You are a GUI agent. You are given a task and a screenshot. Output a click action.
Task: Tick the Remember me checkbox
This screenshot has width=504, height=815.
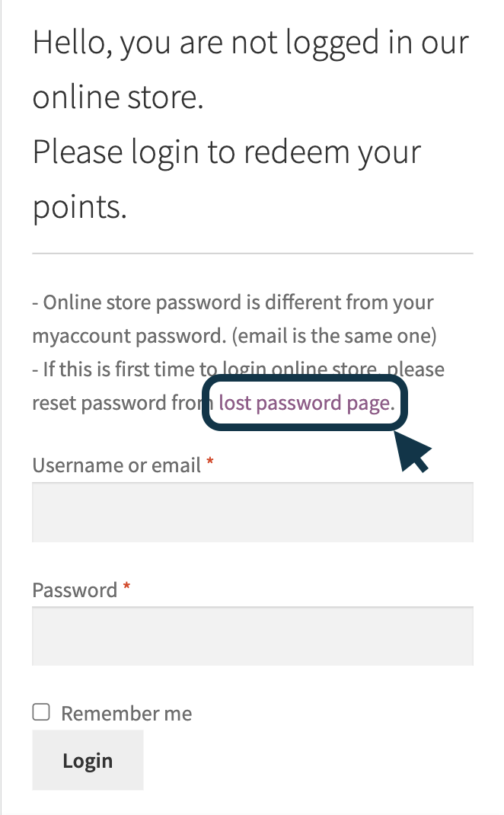coord(41,712)
